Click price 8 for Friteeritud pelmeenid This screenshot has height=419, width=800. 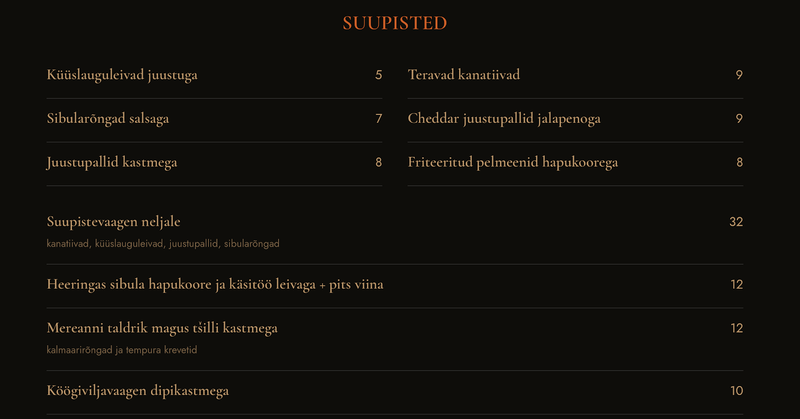click(739, 162)
